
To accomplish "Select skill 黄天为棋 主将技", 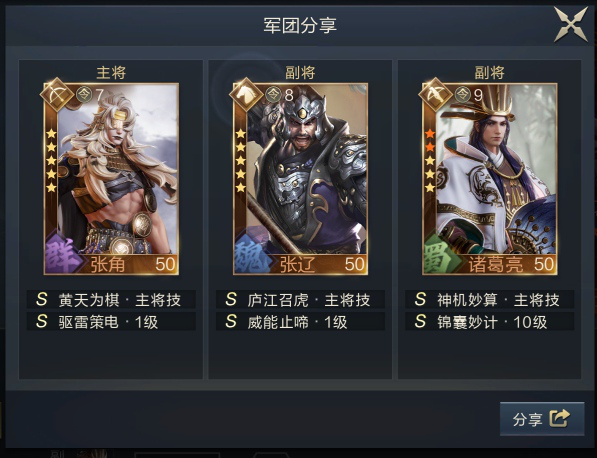I will coord(111,300).
